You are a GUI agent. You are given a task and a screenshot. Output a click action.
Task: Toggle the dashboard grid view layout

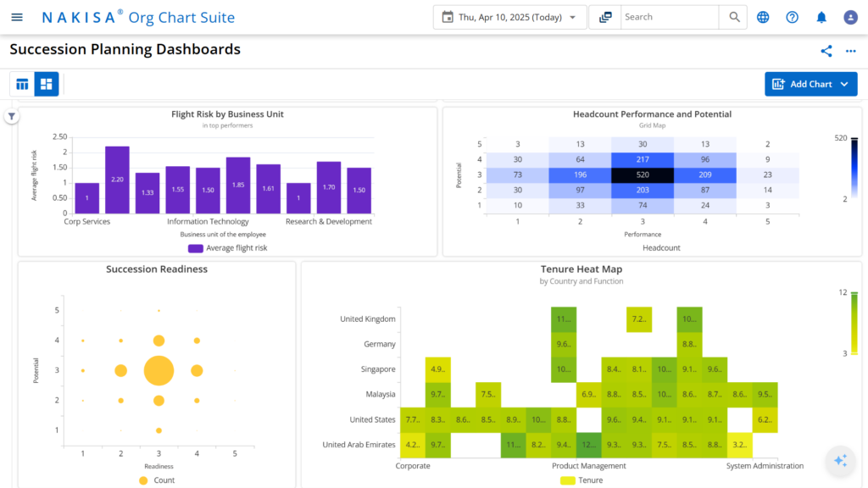coord(46,84)
